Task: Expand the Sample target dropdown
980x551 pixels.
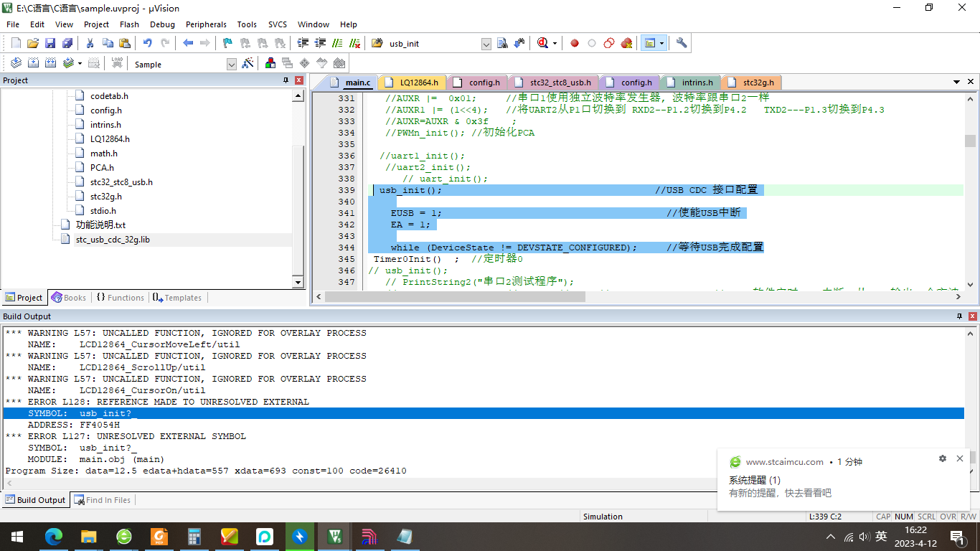Action: (231, 65)
